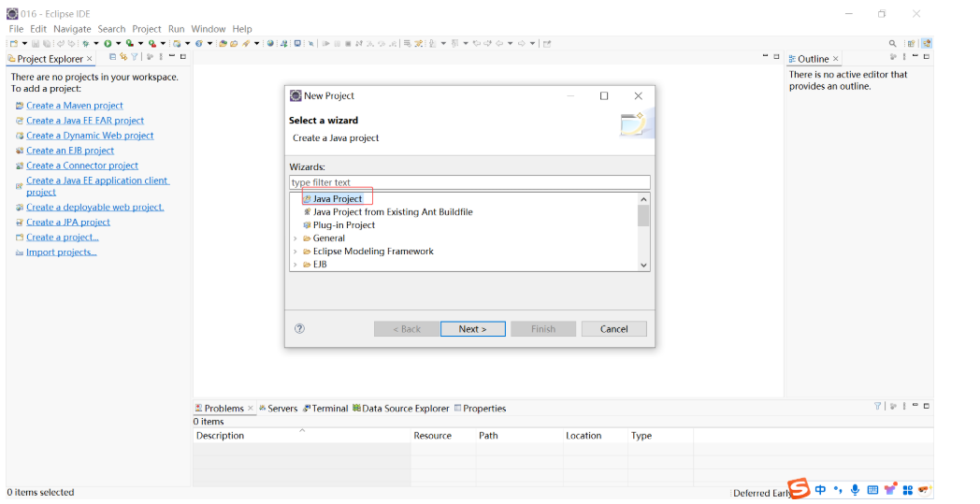Expand the Eclipse Modeling Framework folder
Viewport: 980px width, 504px height.
(x=295, y=252)
